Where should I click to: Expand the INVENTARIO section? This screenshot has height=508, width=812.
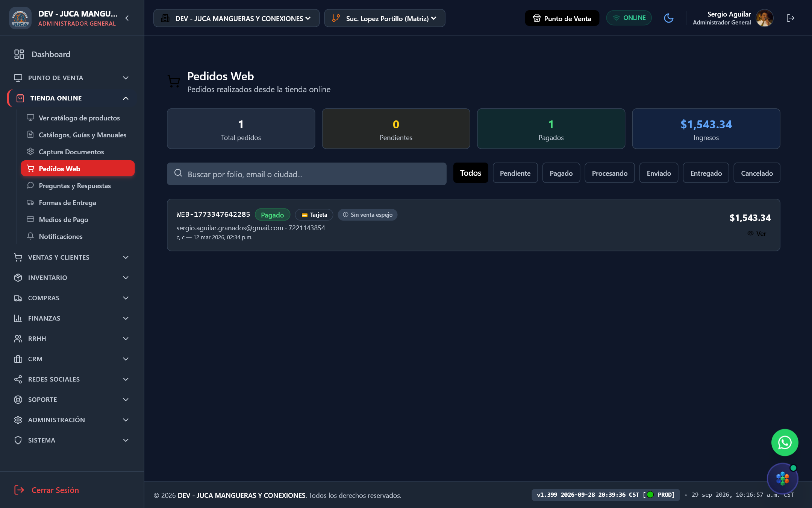pyautogui.click(x=72, y=278)
